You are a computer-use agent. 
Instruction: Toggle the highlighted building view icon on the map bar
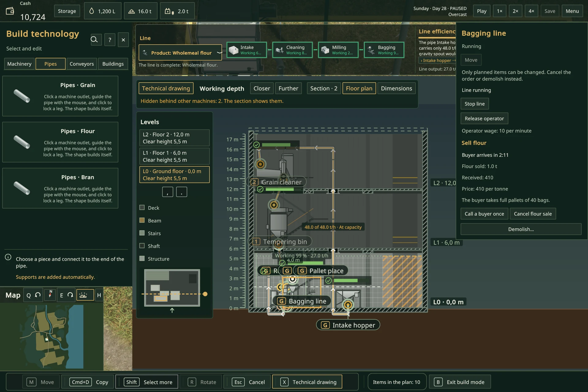click(85, 295)
